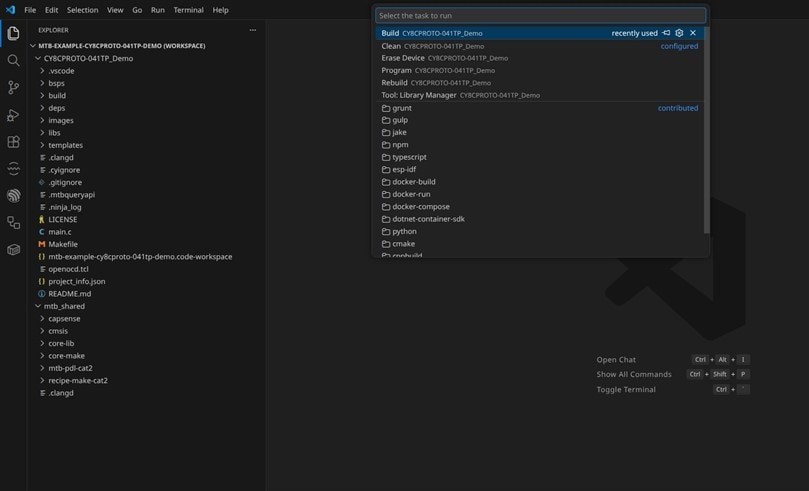The image size is (809, 491).
Task: Open the npm task folder
Action: click(x=540, y=144)
